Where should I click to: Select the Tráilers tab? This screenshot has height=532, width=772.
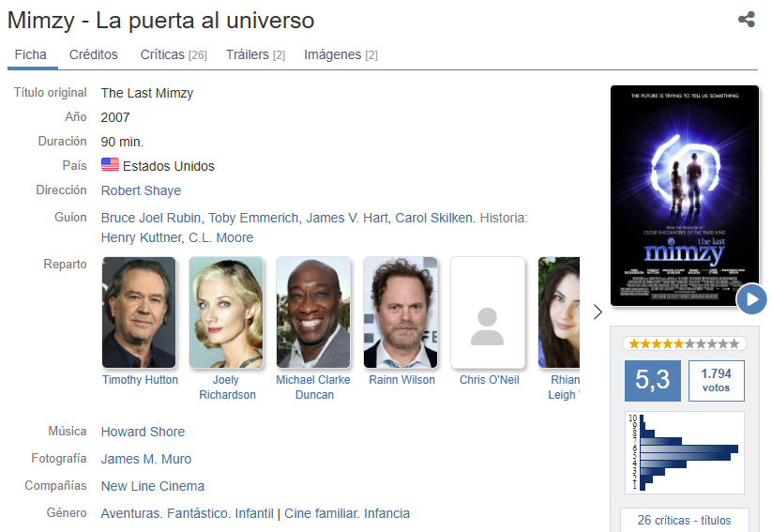[255, 54]
